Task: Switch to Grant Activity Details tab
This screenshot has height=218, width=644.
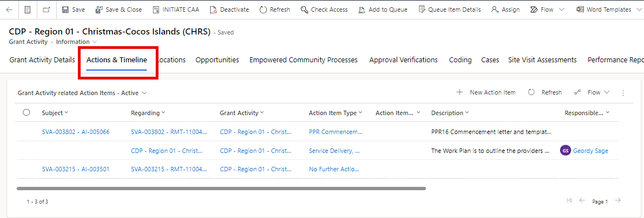Action: pyautogui.click(x=42, y=60)
